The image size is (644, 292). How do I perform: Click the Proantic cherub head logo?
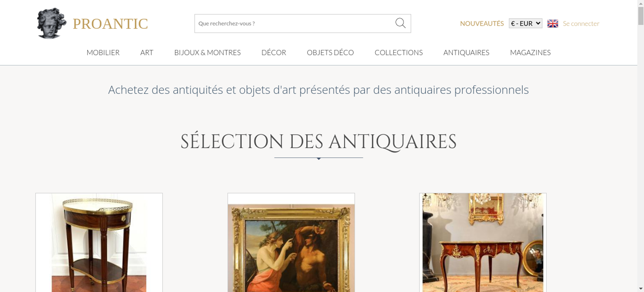(52, 23)
